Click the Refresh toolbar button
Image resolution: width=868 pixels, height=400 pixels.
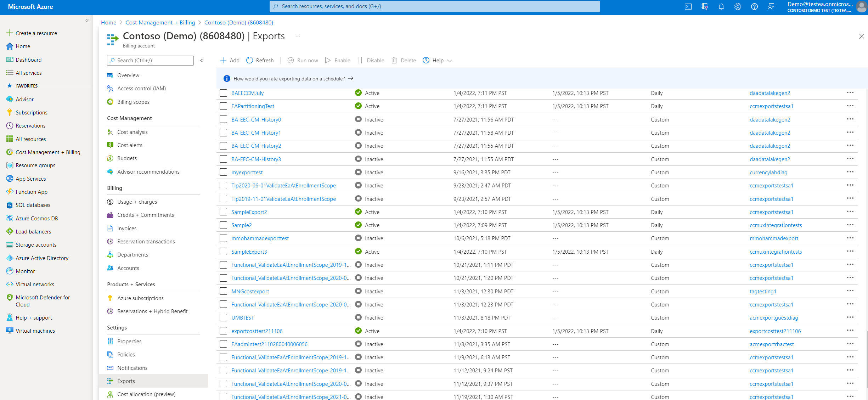click(x=260, y=61)
